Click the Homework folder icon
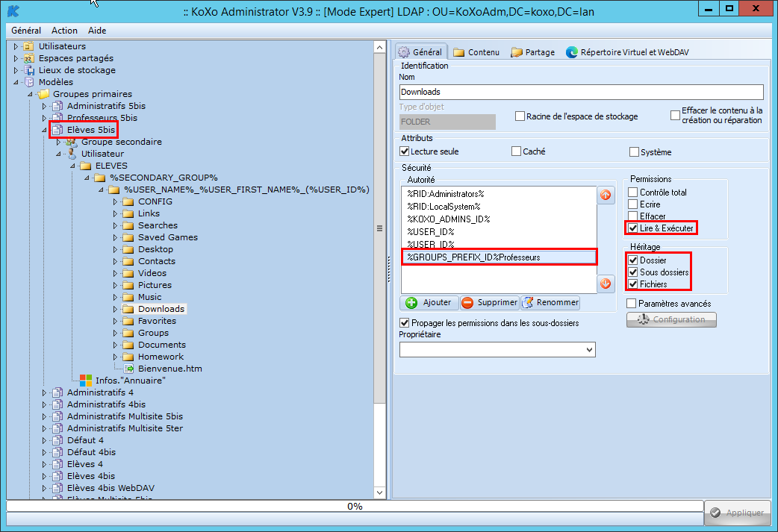778x532 pixels. pyautogui.click(x=128, y=357)
